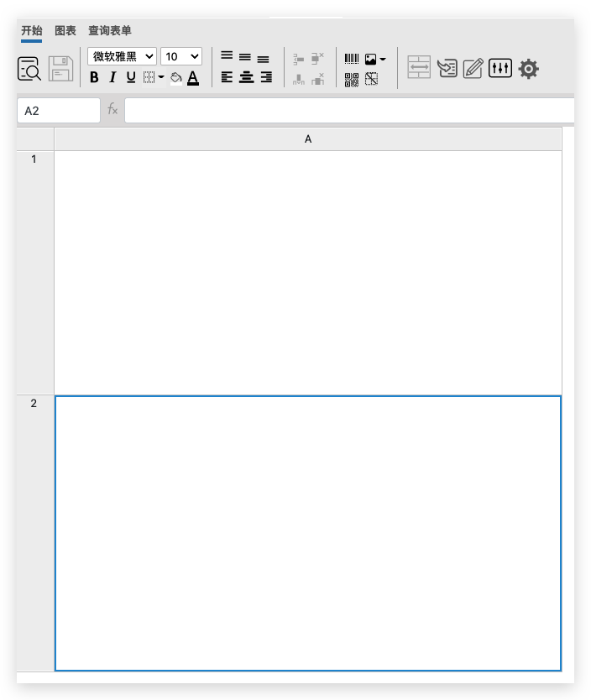Align text to top

pos(227,55)
